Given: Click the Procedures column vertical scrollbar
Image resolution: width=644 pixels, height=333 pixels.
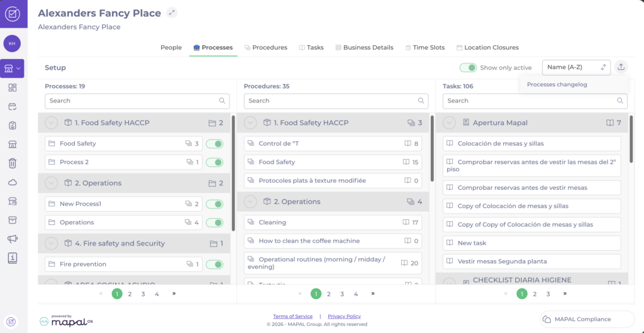Looking at the screenshot, I should pyautogui.click(x=432, y=148).
